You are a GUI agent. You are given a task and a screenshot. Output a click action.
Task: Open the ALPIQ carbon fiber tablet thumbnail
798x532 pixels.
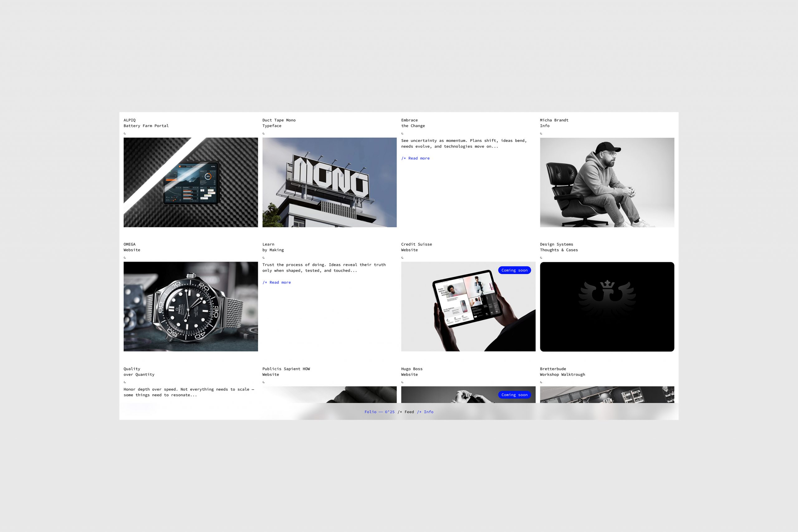pos(191,182)
